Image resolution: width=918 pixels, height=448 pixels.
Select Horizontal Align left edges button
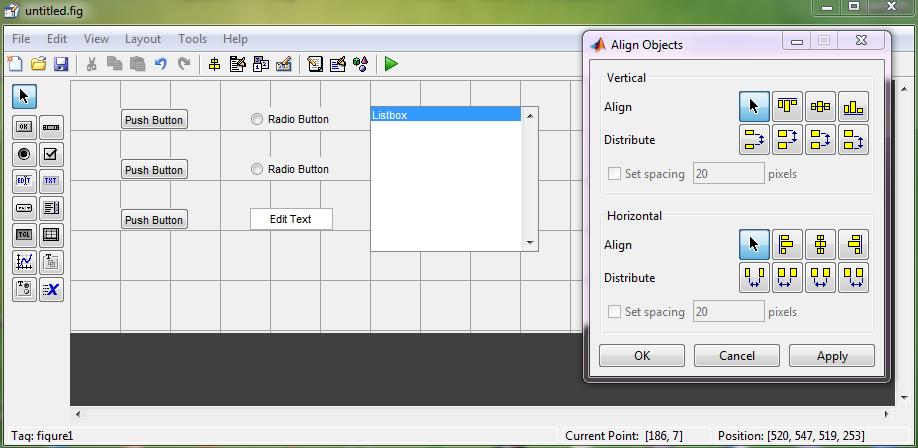(x=787, y=244)
